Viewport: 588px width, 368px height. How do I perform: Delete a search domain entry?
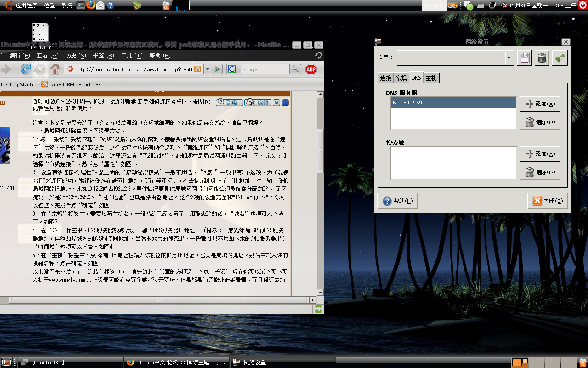(x=540, y=172)
